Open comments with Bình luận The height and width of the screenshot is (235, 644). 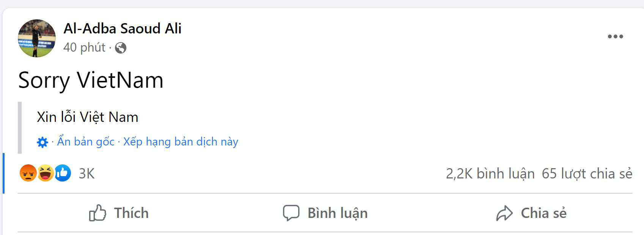[x=337, y=213]
